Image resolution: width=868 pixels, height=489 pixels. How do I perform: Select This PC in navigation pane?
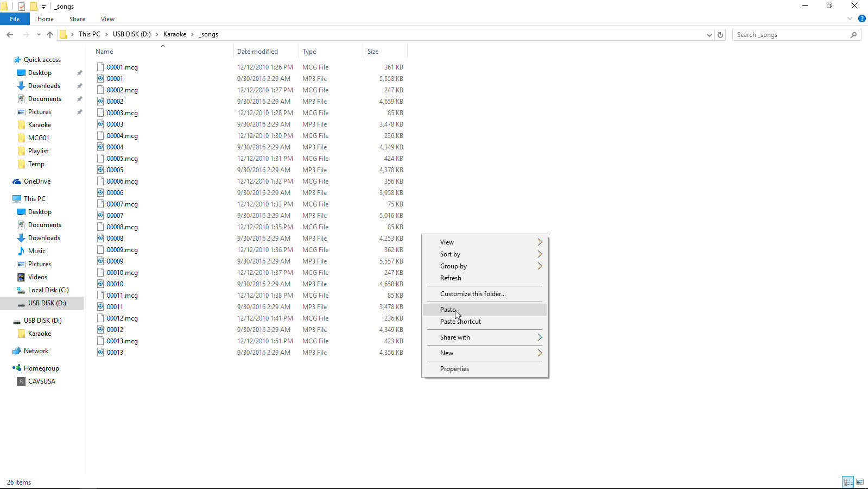35,199
